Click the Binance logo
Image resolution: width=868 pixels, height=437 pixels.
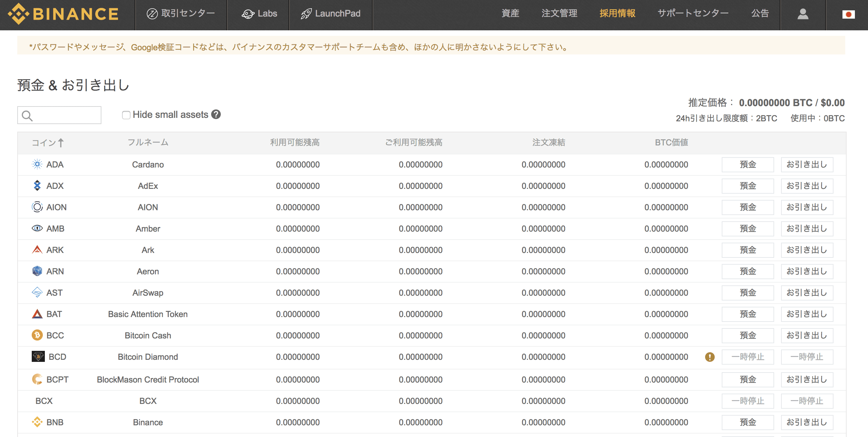[x=63, y=14]
